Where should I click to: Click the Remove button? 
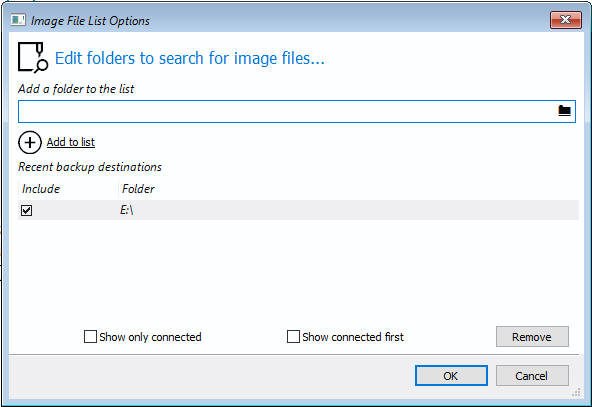(x=532, y=336)
